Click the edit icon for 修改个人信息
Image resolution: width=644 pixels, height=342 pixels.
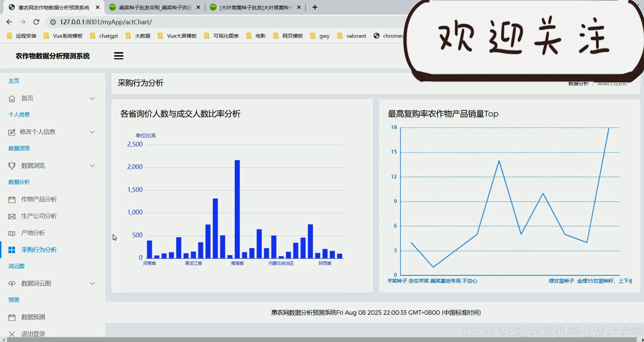[12, 132]
